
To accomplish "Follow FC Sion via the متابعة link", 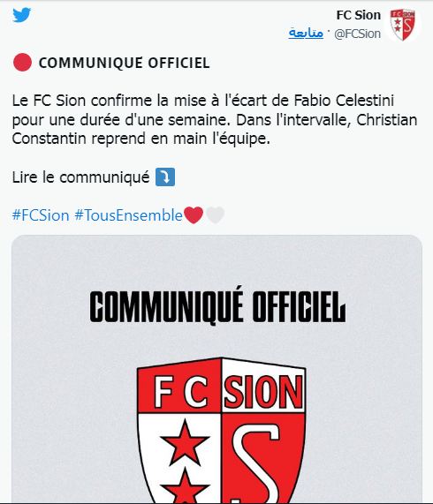I will (x=306, y=34).
